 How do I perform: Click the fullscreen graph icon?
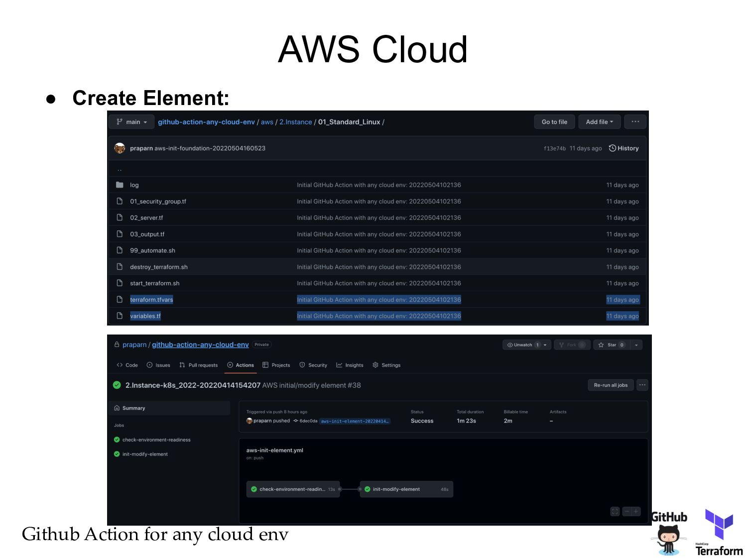click(615, 512)
